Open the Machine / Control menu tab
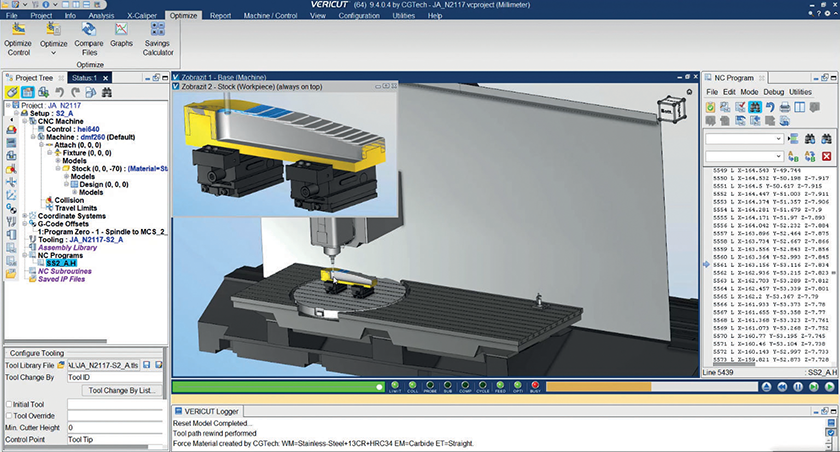The image size is (840, 452). (270, 17)
